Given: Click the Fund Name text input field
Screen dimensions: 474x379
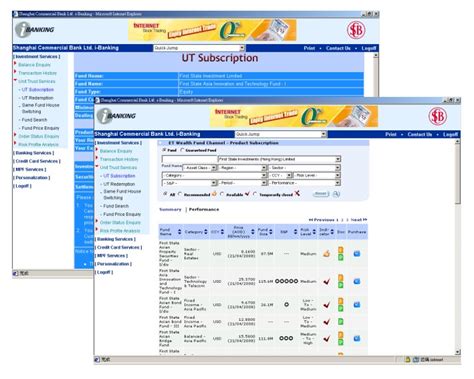Looking at the screenshot, I should click(x=189, y=159).
